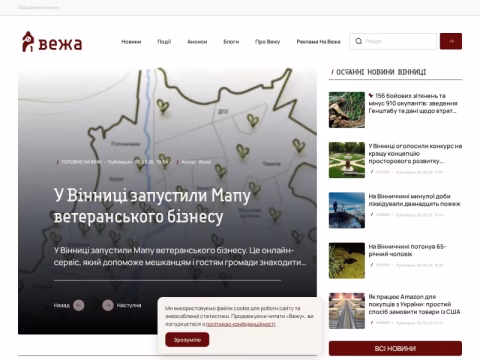Viewport: 480px width, 360px height.
Task: Click the ГОЛОВНЕ НА ВЕЖІ category label
Action: [x=81, y=162]
